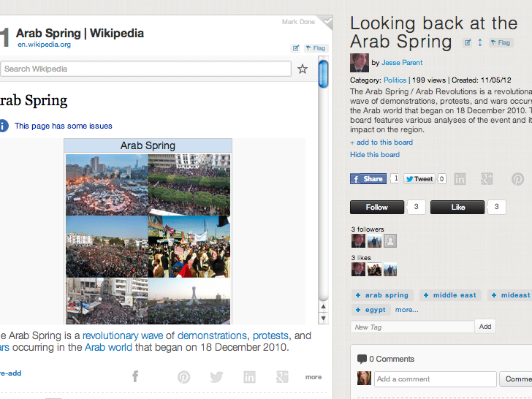Click the star icon next to Wikipedia search

[303, 69]
